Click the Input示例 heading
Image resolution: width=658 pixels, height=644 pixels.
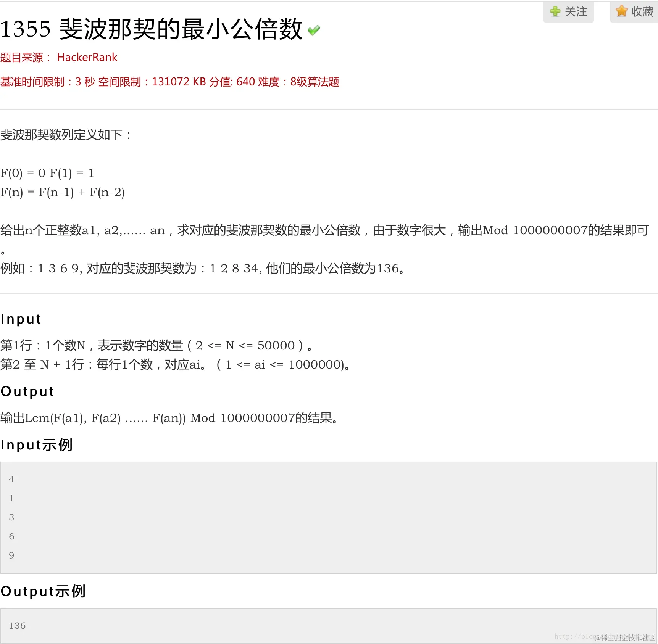36,445
